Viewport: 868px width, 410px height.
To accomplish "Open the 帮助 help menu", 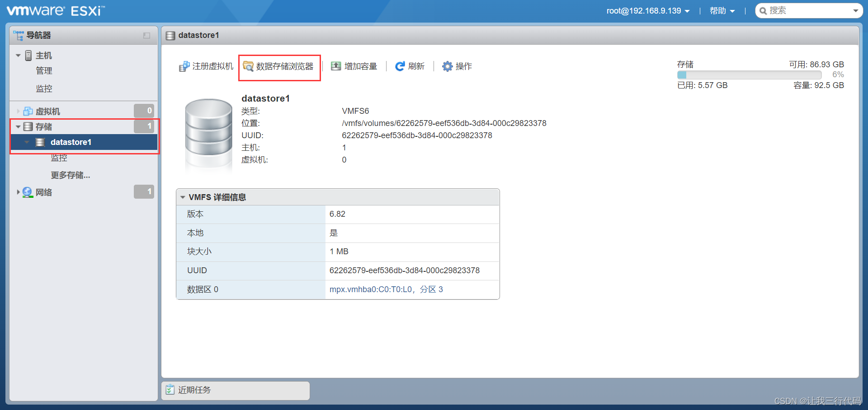I will [x=722, y=11].
